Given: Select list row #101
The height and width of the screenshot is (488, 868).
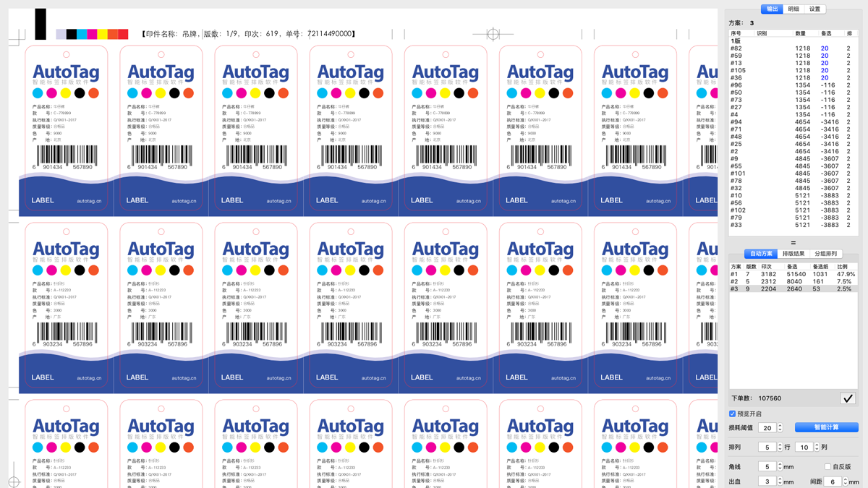Looking at the screenshot, I should [793, 174].
